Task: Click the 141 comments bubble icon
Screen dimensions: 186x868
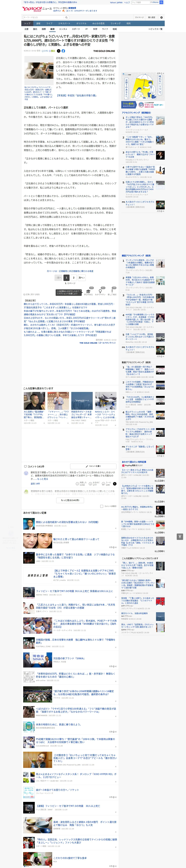Action: (43, 51)
